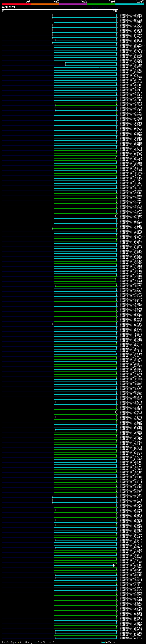The width and height of the screenshot is (146, 644).
Task: Select hit UniRef100_P46280
Action: pyautogui.click(x=131, y=635)
